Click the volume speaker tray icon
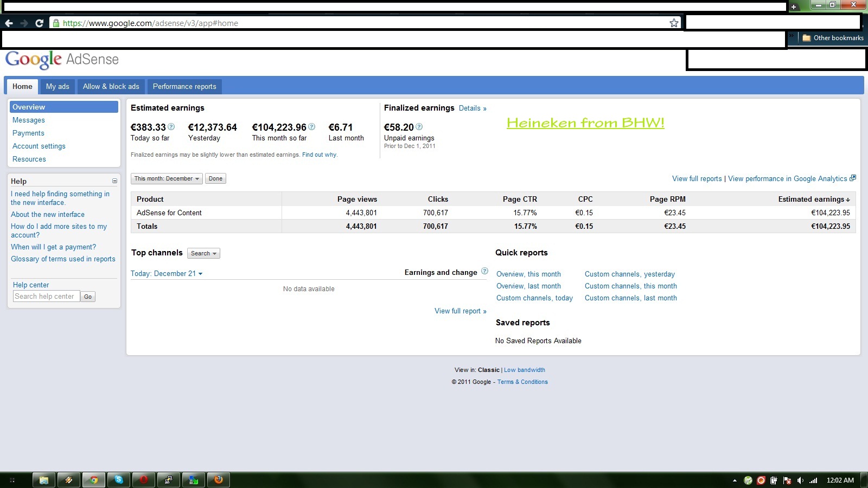 pyautogui.click(x=800, y=480)
